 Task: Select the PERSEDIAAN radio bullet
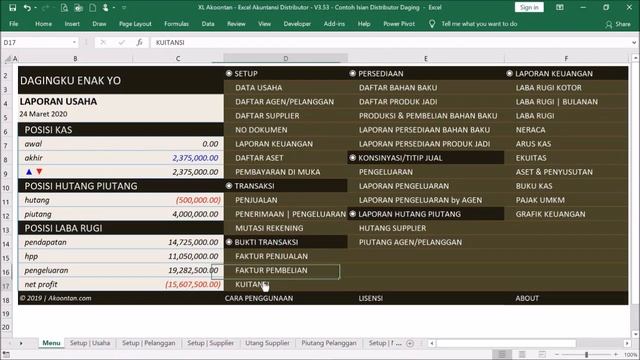pyautogui.click(x=353, y=73)
